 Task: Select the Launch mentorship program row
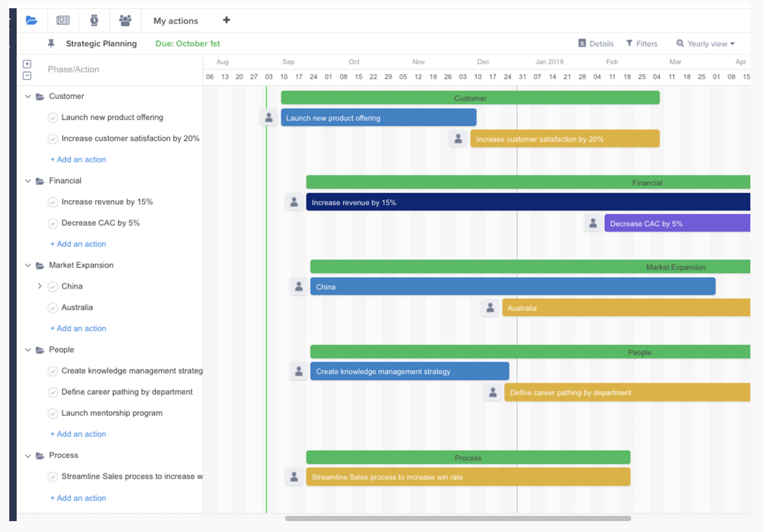pyautogui.click(x=112, y=413)
